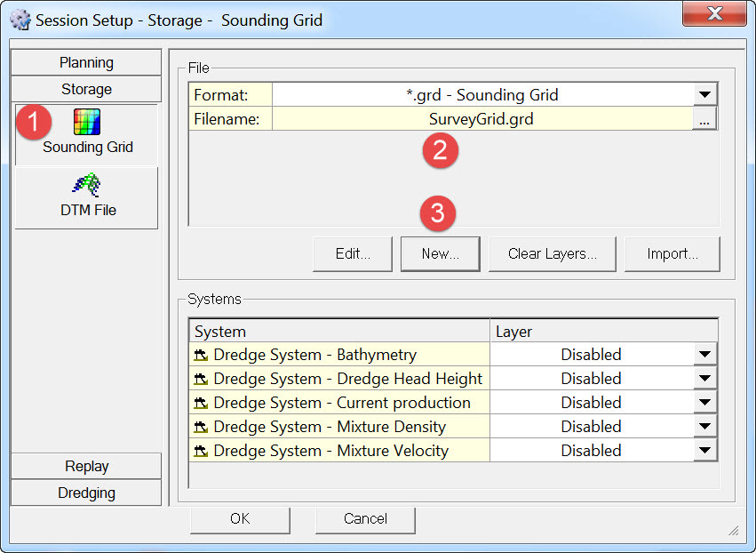Click the Current production system icon
This screenshot has width=756, height=553.
coord(202,403)
